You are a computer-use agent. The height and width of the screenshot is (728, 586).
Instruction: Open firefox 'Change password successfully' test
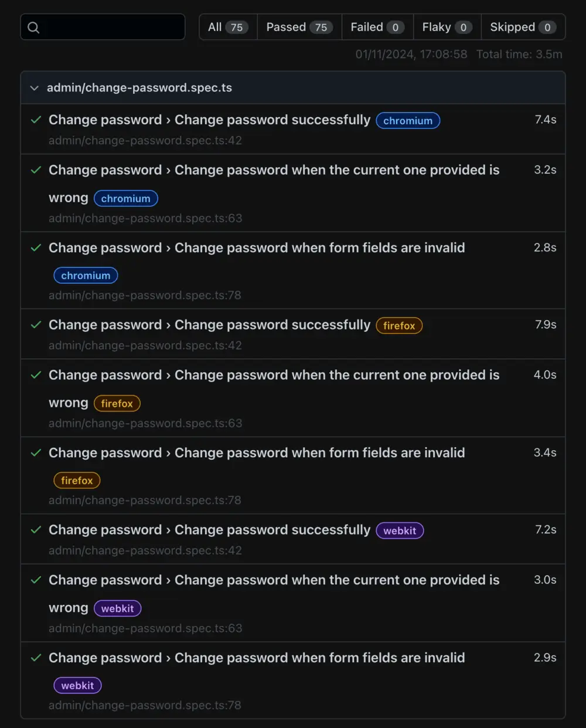tap(209, 325)
